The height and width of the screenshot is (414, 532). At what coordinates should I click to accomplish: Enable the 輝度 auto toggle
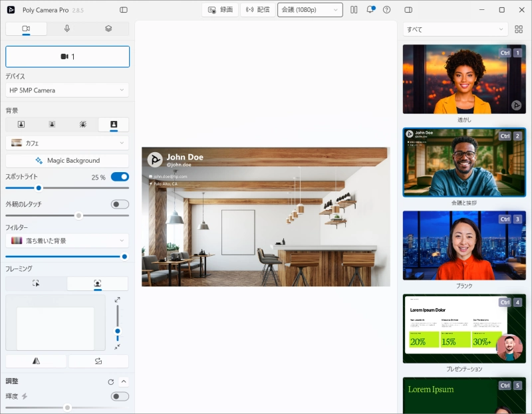tap(120, 396)
